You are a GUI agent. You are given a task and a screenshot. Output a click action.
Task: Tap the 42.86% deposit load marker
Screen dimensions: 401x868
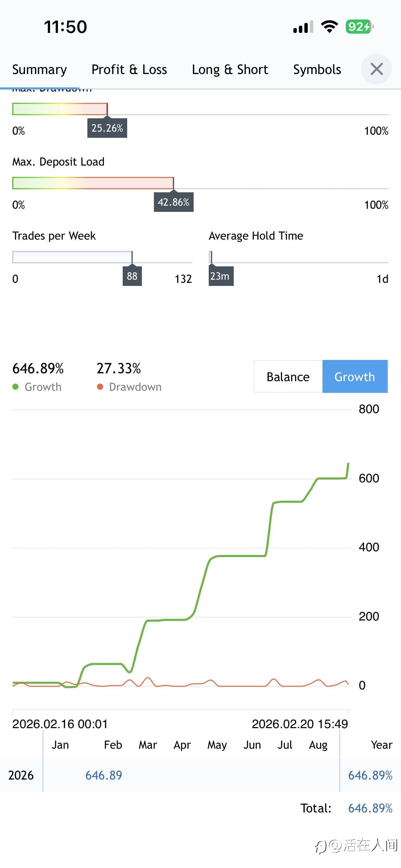173,202
